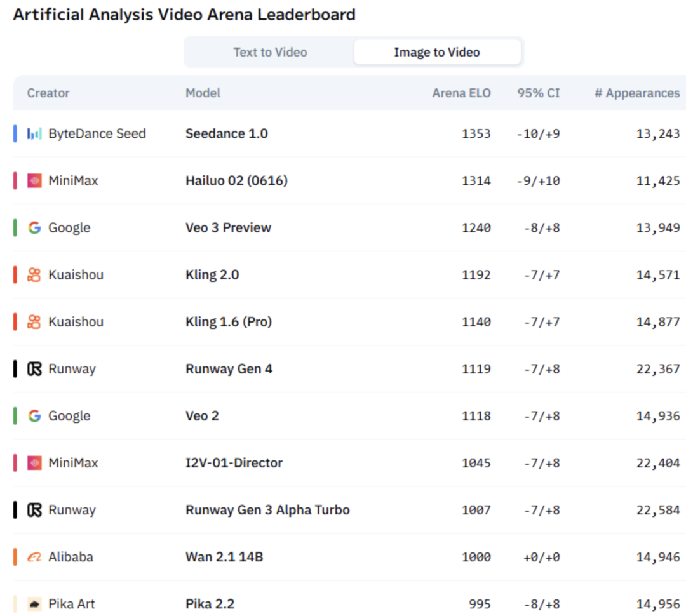Select the Veo 3 Preview model name

(229, 227)
